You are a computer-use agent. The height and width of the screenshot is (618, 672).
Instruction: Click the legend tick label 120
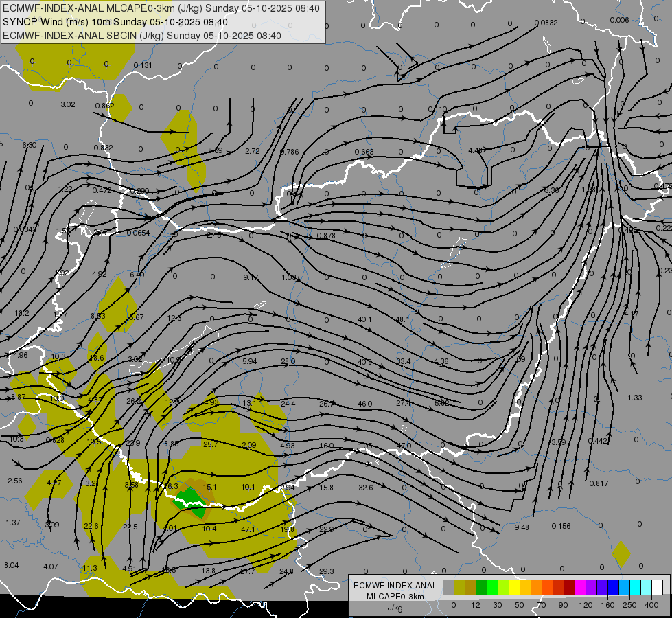(x=586, y=605)
